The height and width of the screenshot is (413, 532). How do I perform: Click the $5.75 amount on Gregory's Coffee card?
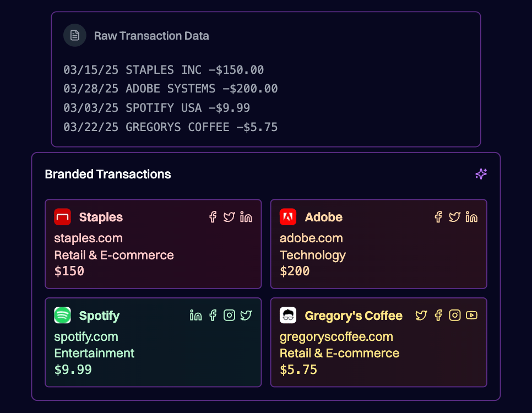tap(298, 369)
